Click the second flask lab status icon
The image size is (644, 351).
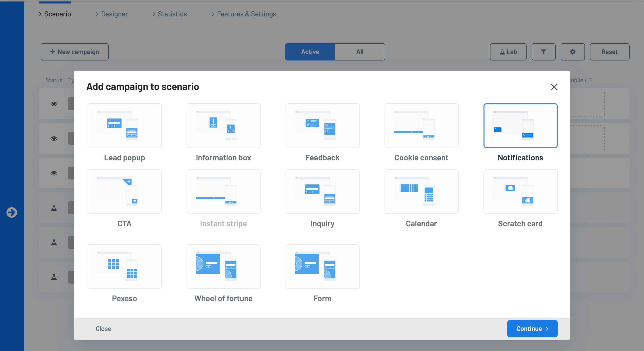pyautogui.click(x=54, y=242)
